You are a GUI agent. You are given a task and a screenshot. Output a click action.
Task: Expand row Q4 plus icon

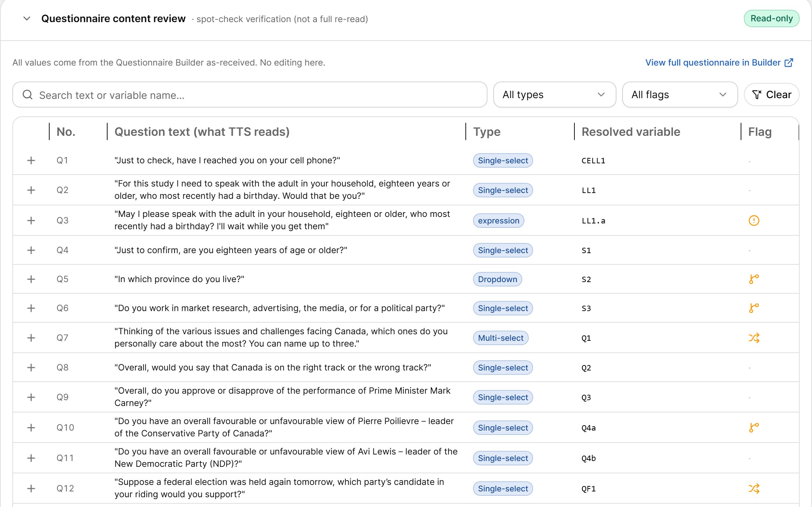[31, 250]
